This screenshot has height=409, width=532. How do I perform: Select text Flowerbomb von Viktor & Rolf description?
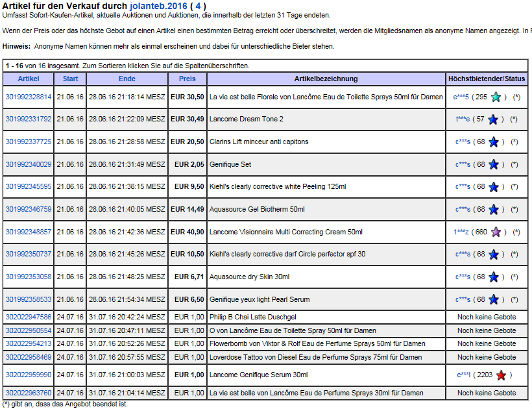317,344
